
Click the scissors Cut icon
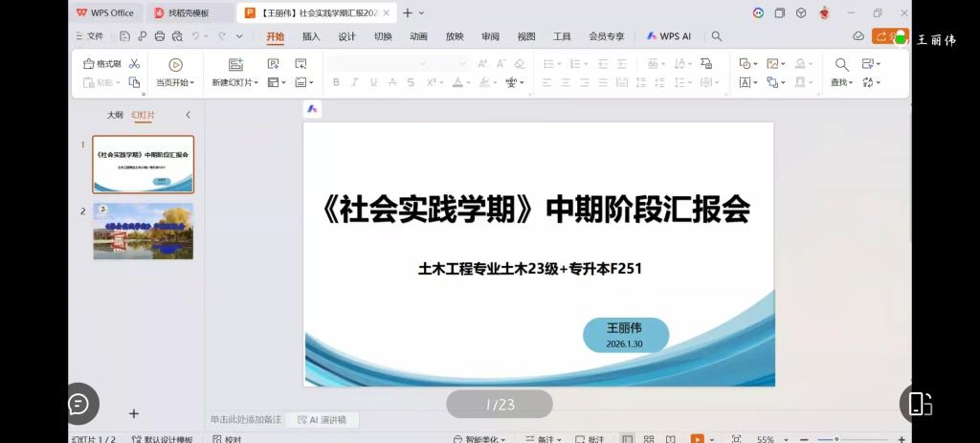coord(134,64)
